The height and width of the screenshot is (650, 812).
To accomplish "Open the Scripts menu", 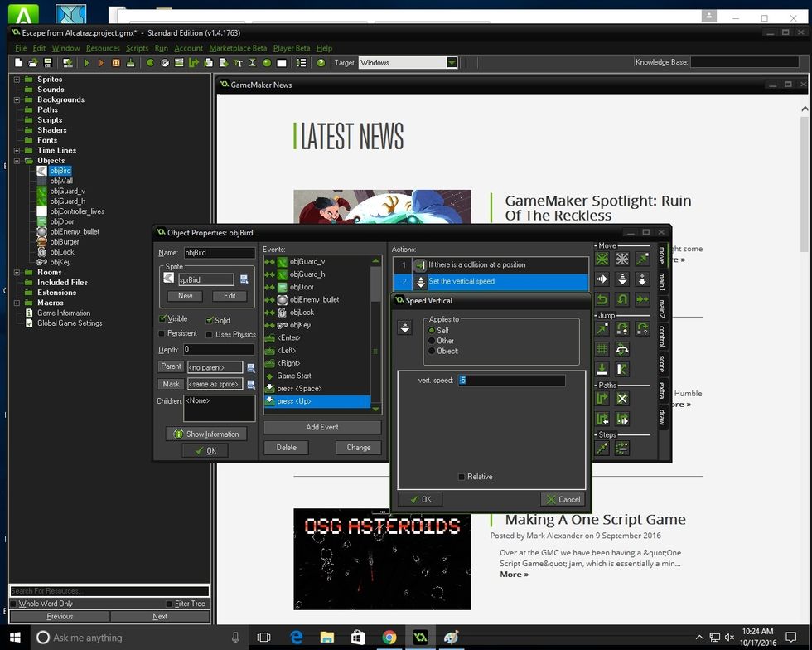I will (138, 48).
